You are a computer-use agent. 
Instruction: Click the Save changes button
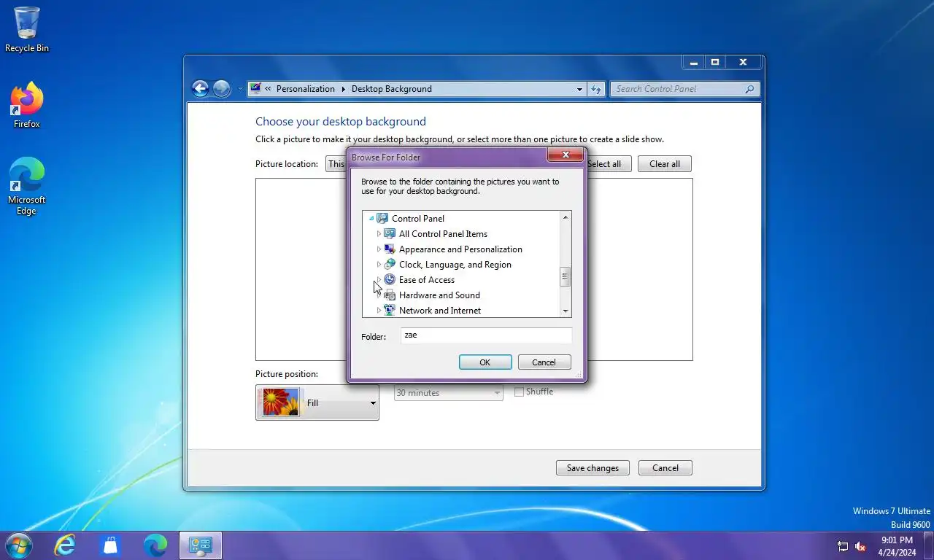click(593, 468)
